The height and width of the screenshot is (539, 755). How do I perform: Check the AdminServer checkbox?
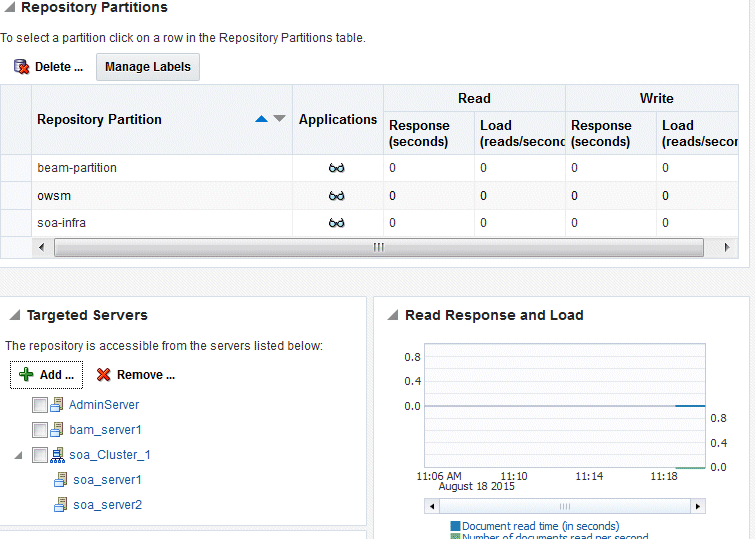(39, 405)
